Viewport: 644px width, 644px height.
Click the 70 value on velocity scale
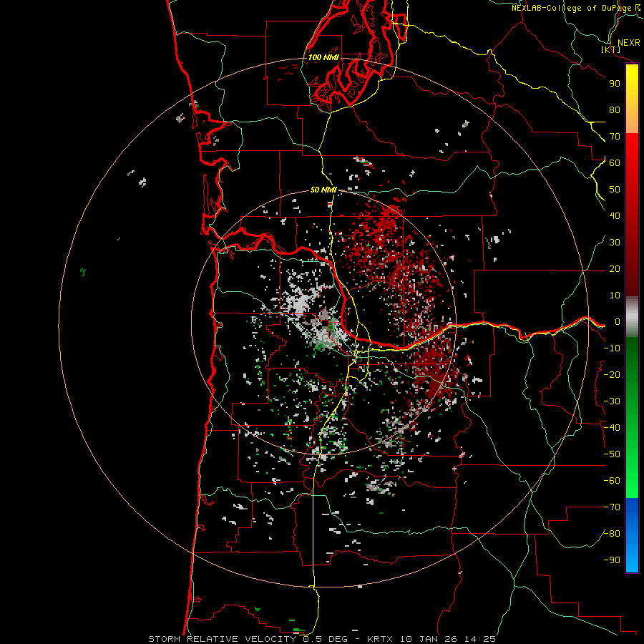(x=615, y=137)
